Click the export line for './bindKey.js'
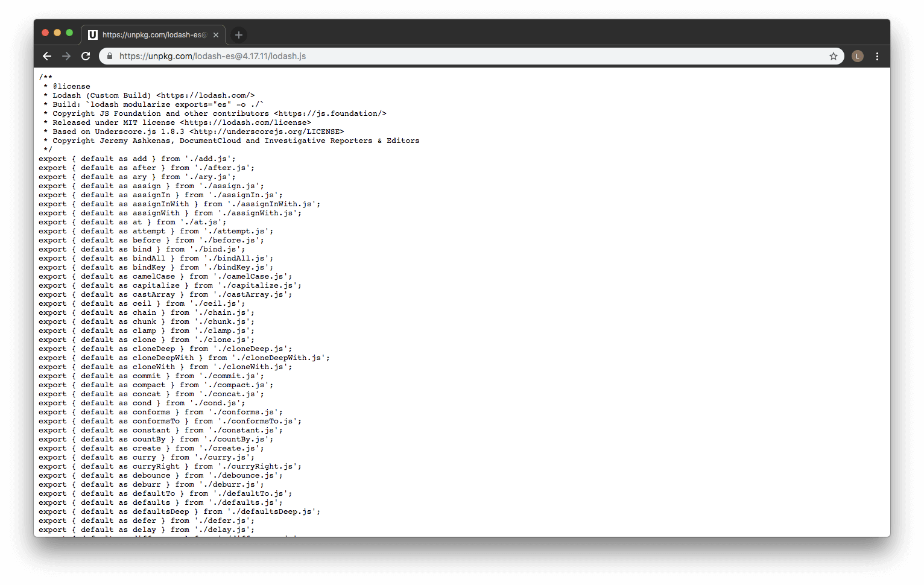 pos(156,267)
